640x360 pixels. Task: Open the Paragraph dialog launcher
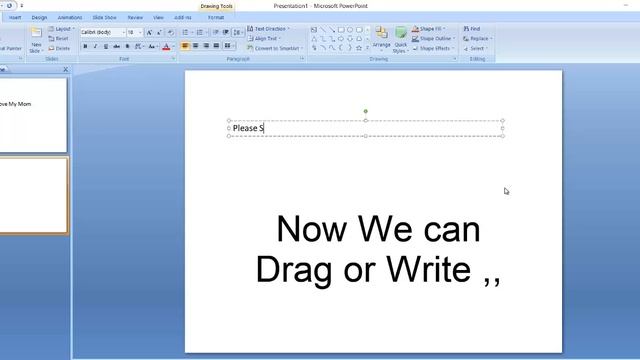pos(302,59)
